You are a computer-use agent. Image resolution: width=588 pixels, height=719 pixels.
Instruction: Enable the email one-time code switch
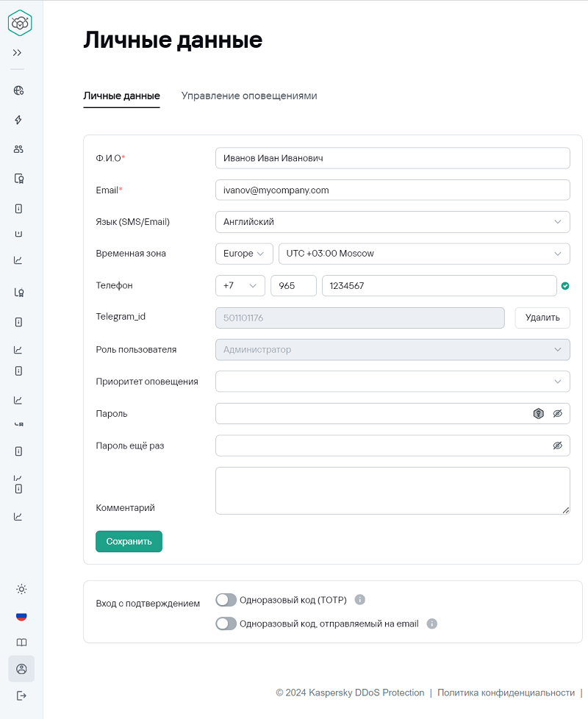pyautogui.click(x=226, y=623)
